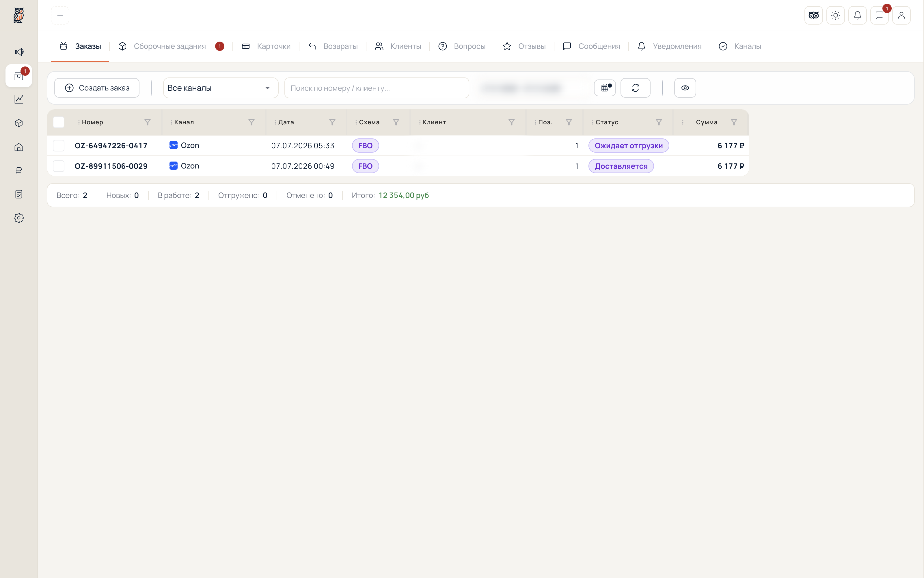This screenshot has height=578, width=924.
Task: Open the user profile icon
Action: coord(901,15)
